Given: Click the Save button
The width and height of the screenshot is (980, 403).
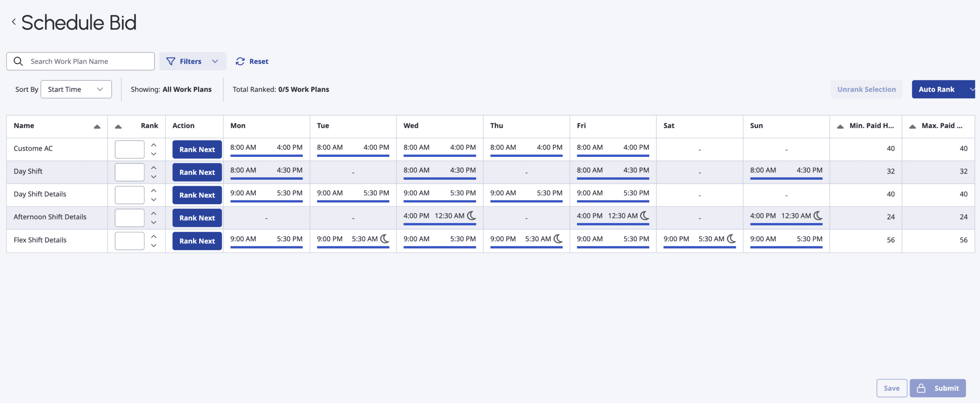Looking at the screenshot, I should click(892, 388).
